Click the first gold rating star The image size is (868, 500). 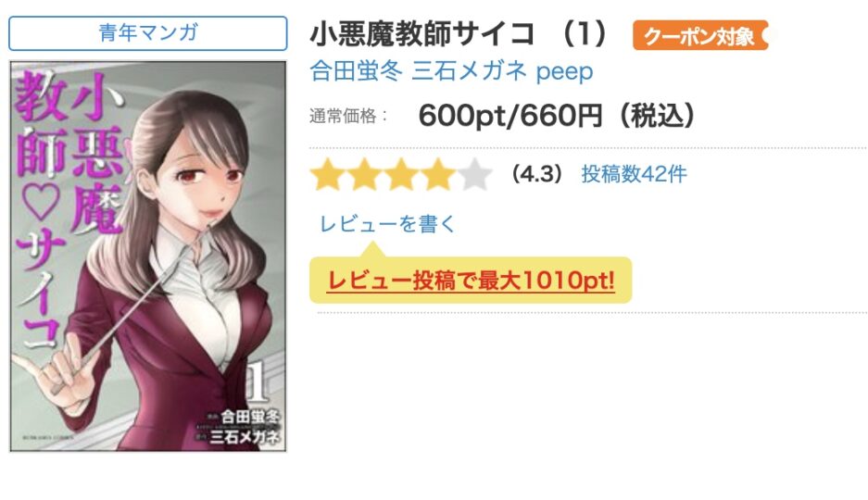[328, 174]
